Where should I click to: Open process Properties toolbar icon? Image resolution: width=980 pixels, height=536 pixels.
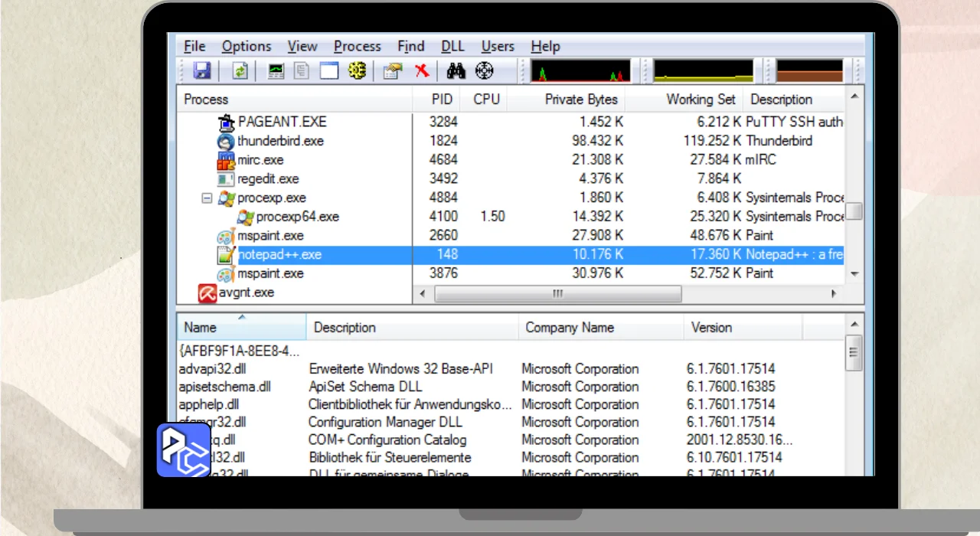click(x=394, y=71)
